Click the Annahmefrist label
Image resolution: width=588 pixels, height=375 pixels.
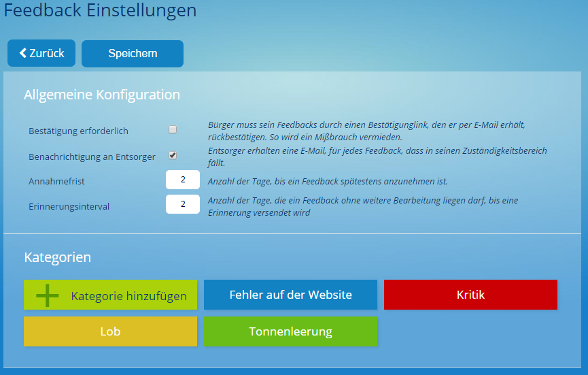pyautogui.click(x=56, y=181)
